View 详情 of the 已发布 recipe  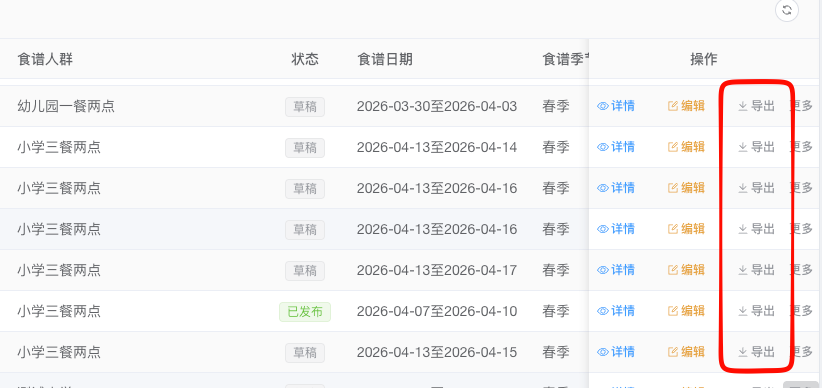616,311
